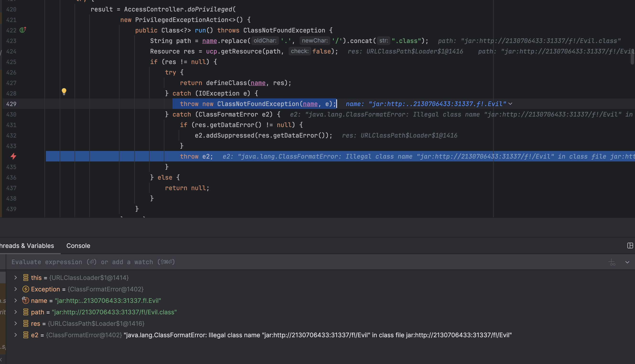The height and width of the screenshot is (364, 635).
Task: Click 'doPrivileged' method on line 420
Action: 210,9
